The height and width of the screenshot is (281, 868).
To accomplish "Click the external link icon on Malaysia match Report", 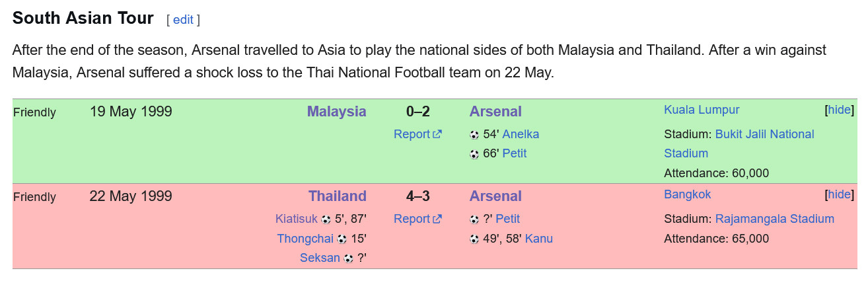I will click(437, 134).
